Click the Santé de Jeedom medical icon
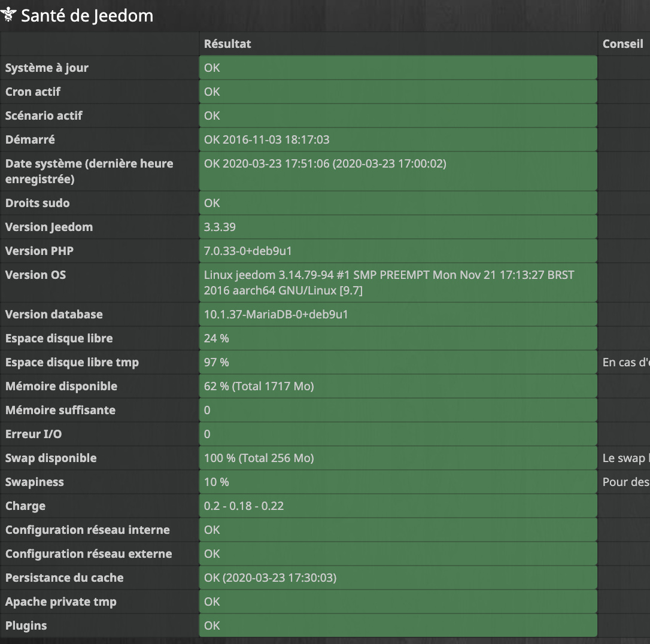The image size is (650, 644). pos(9,16)
